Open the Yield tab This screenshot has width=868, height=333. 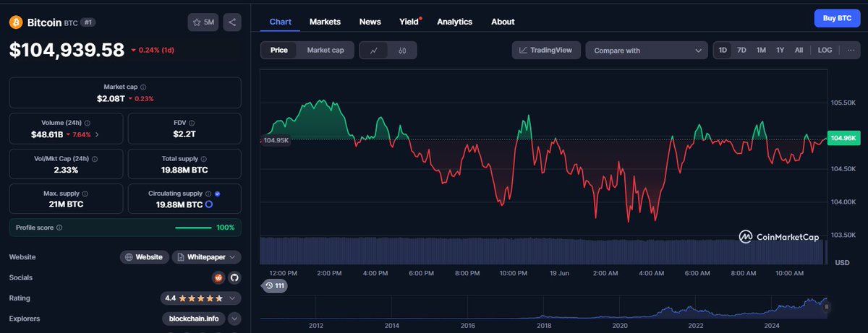pos(409,22)
